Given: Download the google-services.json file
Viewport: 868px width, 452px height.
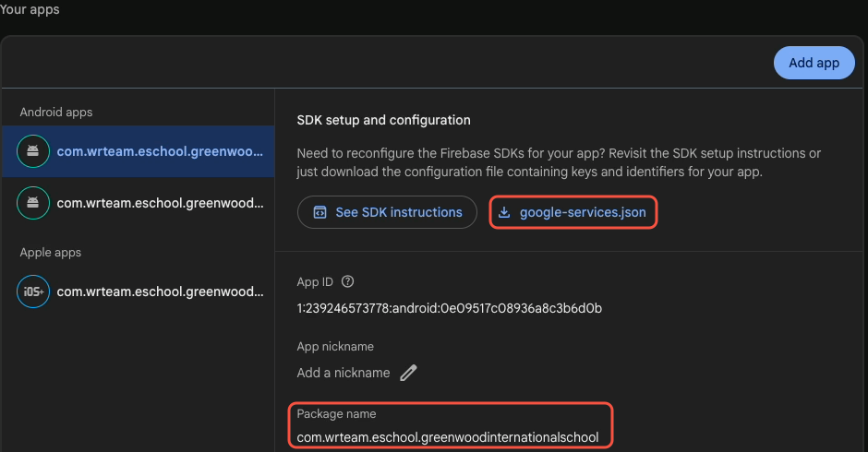Looking at the screenshot, I should [573, 212].
